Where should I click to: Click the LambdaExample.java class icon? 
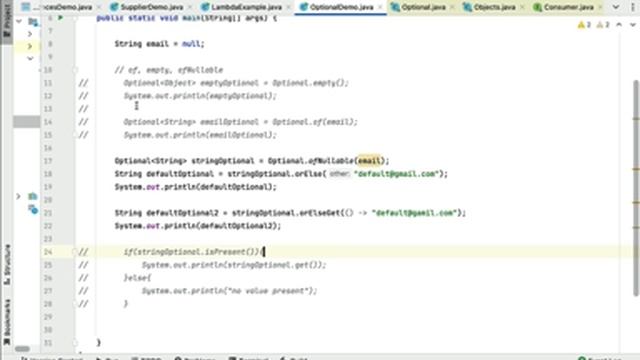click(x=206, y=7)
